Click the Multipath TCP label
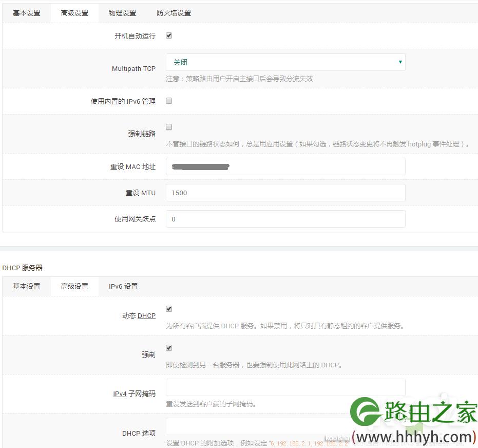Image resolution: width=478 pixels, height=448 pixels. [133, 69]
